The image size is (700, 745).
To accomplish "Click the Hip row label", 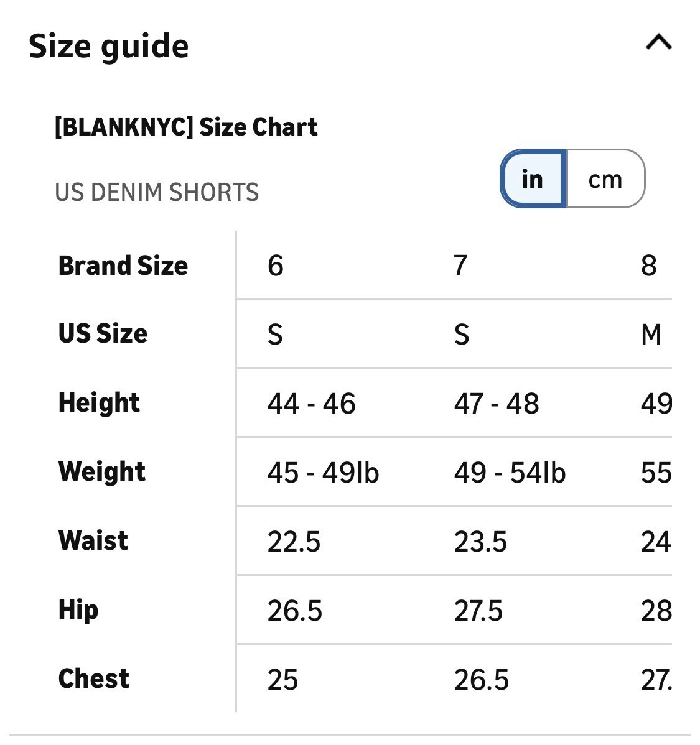I will [x=78, y=610].
